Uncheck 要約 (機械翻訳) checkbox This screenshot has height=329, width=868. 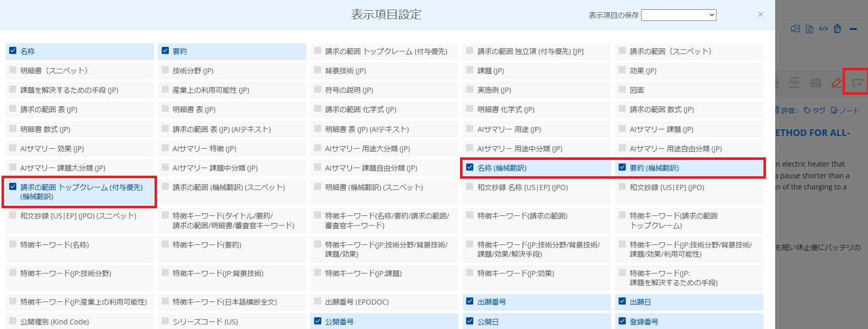(622, 167)
